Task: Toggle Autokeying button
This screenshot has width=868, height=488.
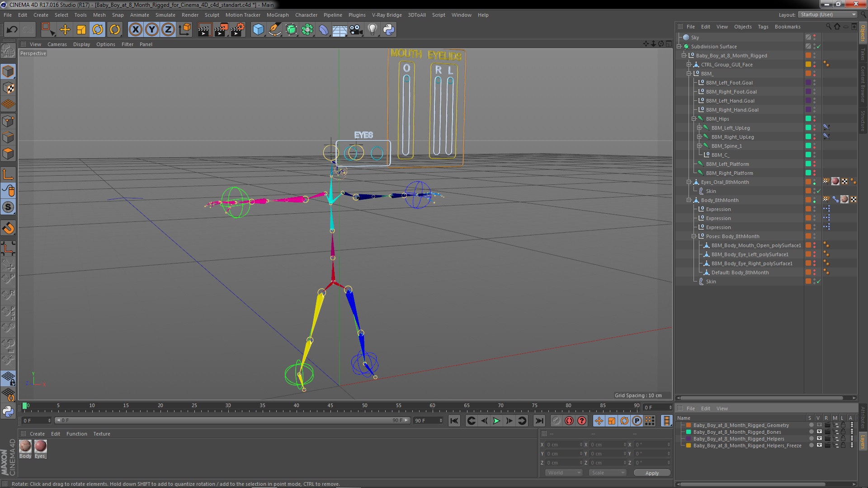Action: pos(569,421)
